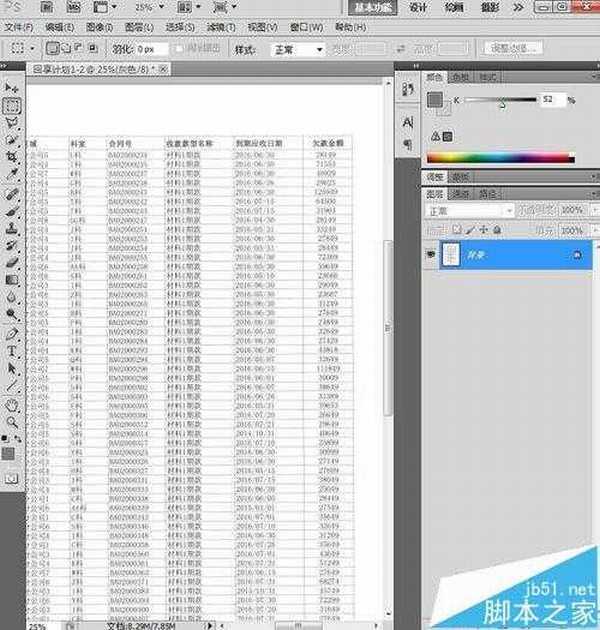This screenshot has height=630, width=600.
Task: Switch to the 通道 (Channels) tab
Action: tap(462, 194)
